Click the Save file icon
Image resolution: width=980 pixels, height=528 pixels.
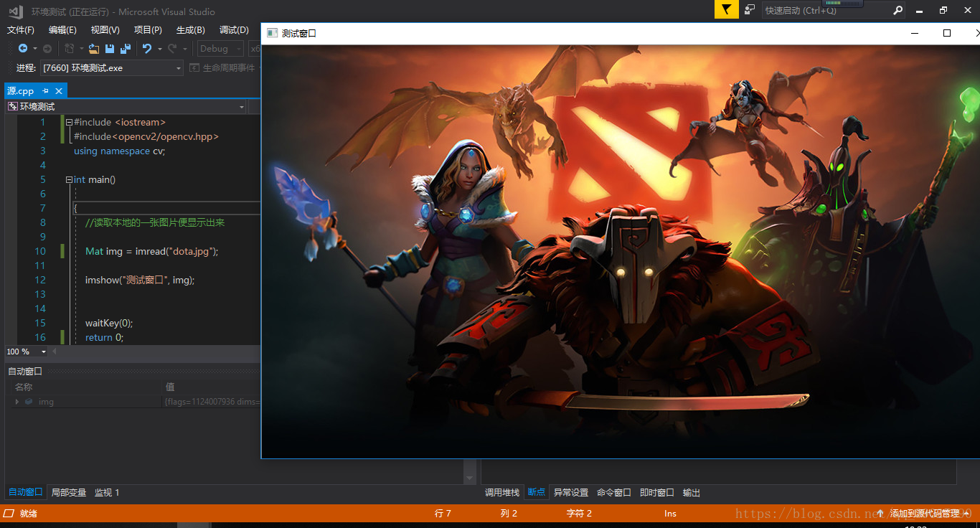(110, 48)
